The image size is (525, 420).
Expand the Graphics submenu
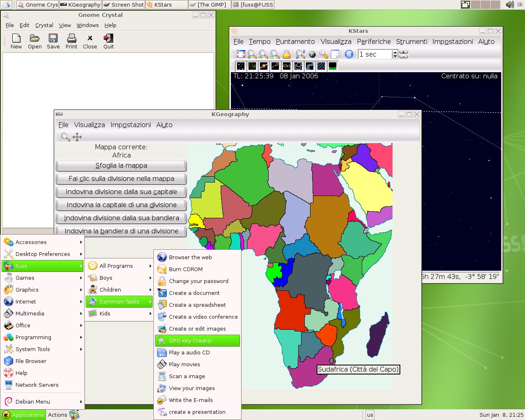pyautogui.click(x=43, y=290)
